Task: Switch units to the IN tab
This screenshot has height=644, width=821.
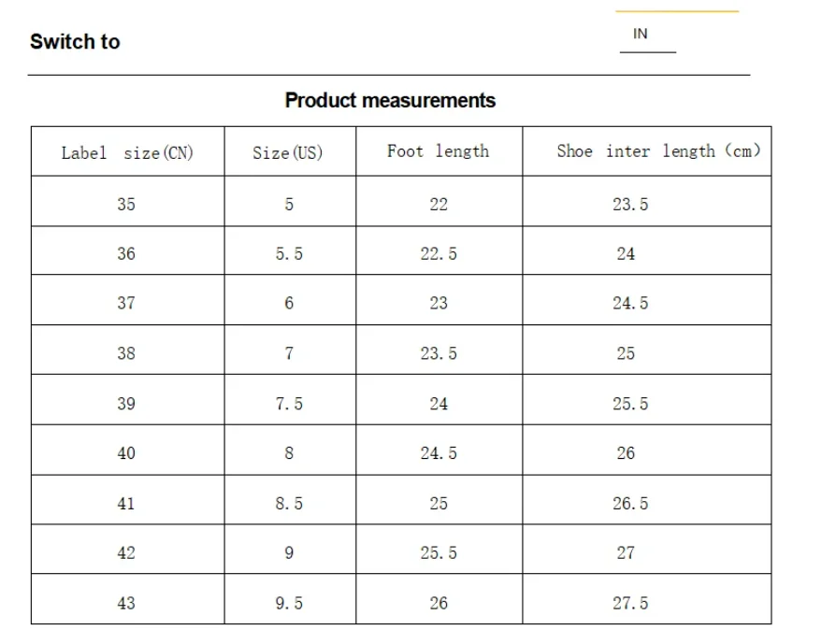Action: point(641,35)
